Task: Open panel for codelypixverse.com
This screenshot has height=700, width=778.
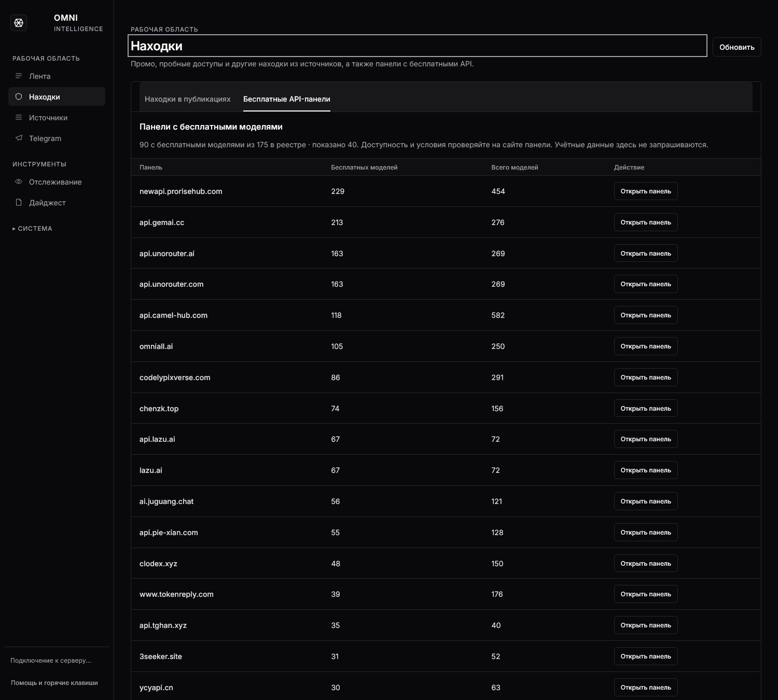Action: (646, 377)
